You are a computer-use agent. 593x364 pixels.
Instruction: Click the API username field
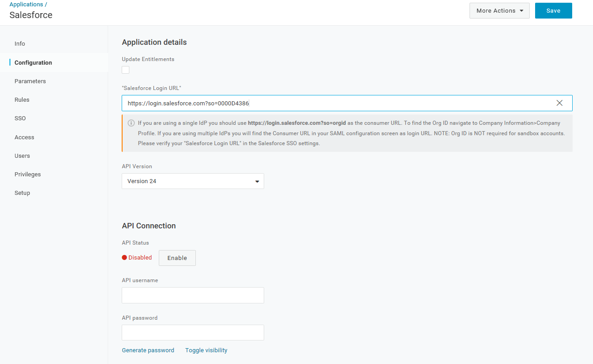pos(193,295)
